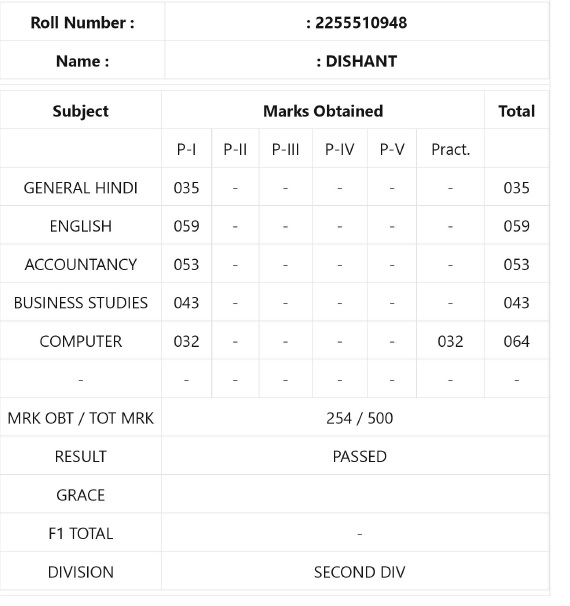Click the roll number 2255510948
Image resolution: width=570 pixels, height=606 pixels.
[x=361, y=23]
